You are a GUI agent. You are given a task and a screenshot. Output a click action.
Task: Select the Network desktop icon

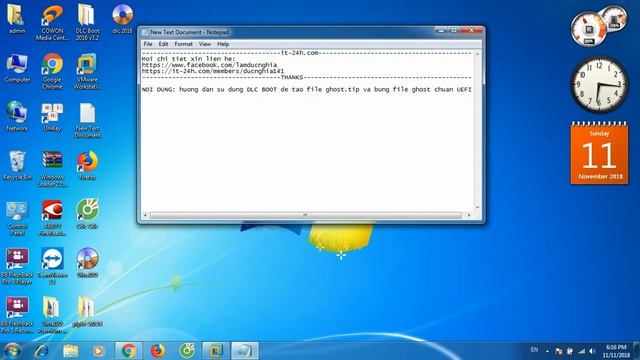pyautogui.click(x=17, y=116)
